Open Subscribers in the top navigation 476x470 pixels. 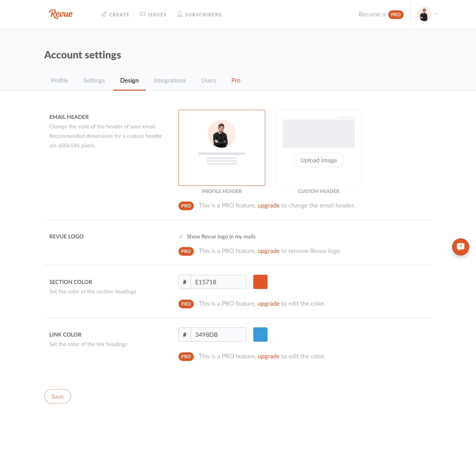[x=199, y=14]
